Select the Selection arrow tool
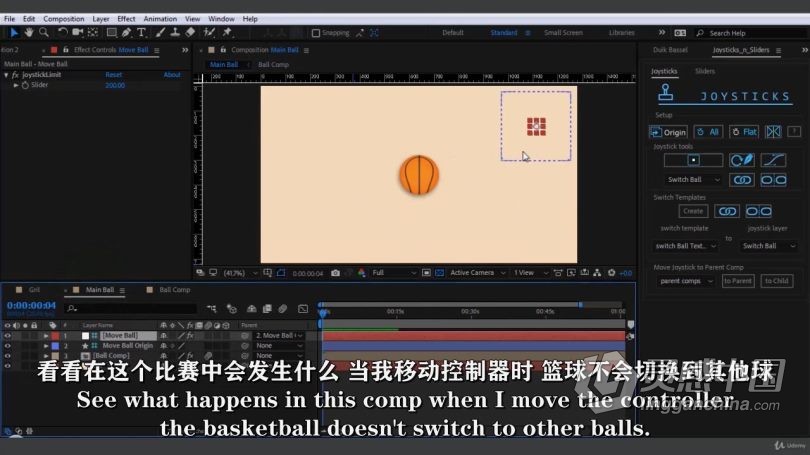Screen dimensions: 810x455 click(x=14, y=33)
